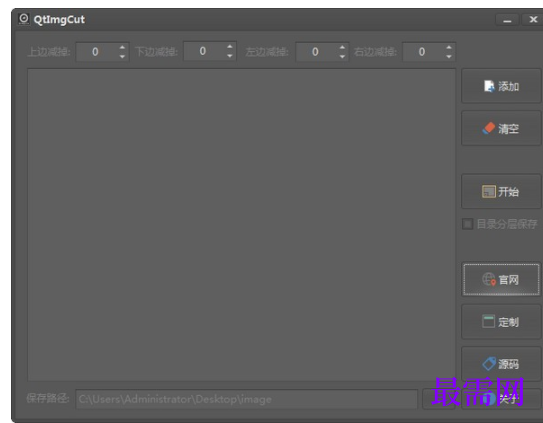Start processing with the 开始 button
The height and width of the screenshot is (423, 543).
pos(501,192)
